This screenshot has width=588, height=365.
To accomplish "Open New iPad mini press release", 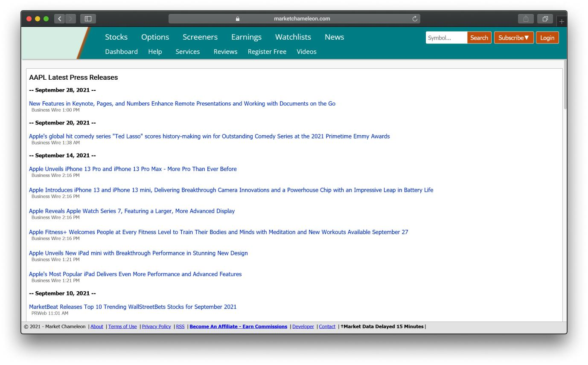I will click(x=138, y=253).
